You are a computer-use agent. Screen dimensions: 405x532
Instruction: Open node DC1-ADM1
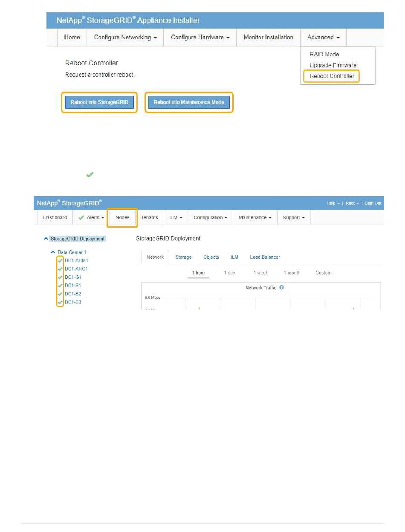pyautogui.click(x=76, y=260)
